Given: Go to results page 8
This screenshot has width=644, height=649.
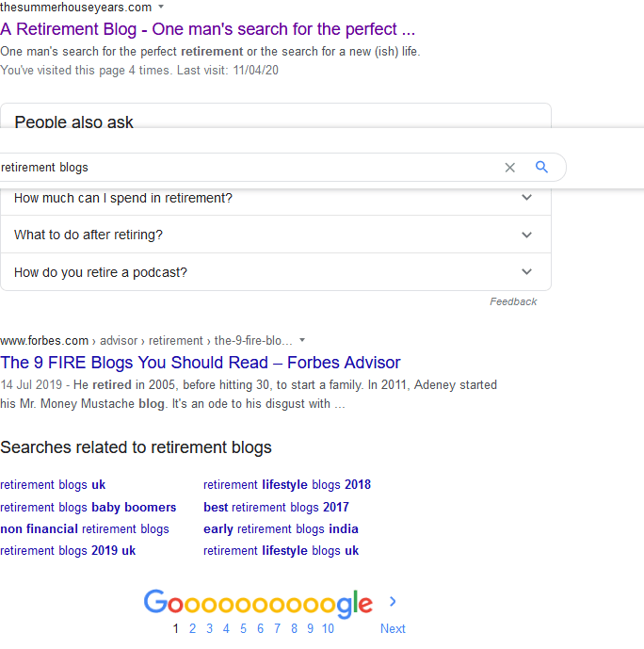Looking at the screenshot, I should (294, 628).
